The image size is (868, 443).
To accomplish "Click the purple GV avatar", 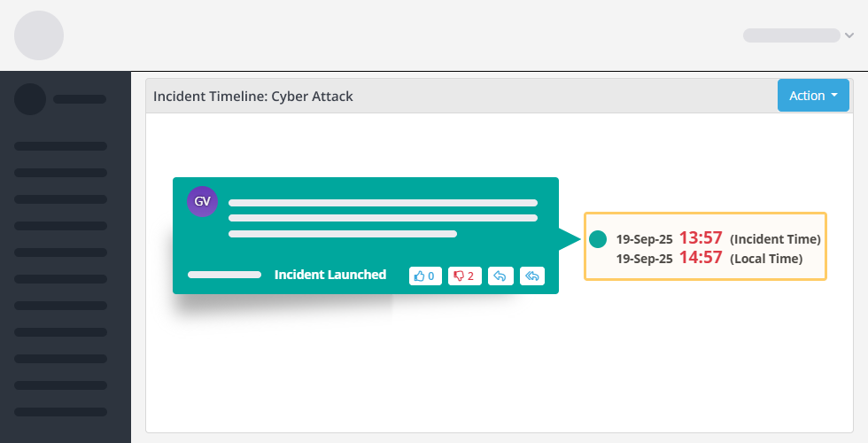I will click(202, 201).
